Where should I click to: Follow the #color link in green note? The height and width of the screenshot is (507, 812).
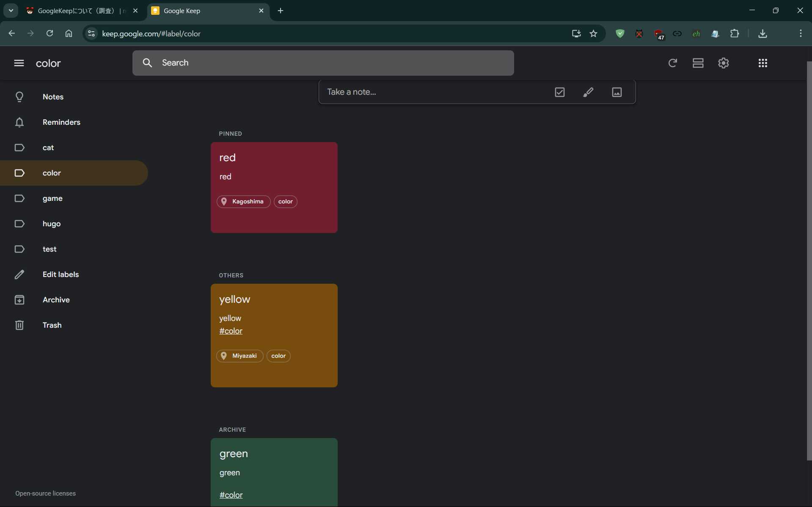pos(231,495)
